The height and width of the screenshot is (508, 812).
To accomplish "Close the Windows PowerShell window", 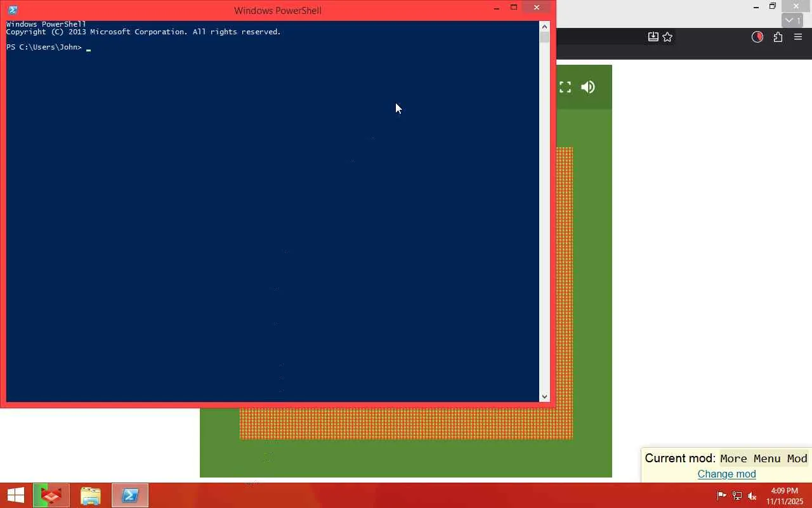I will pos(537,8).
